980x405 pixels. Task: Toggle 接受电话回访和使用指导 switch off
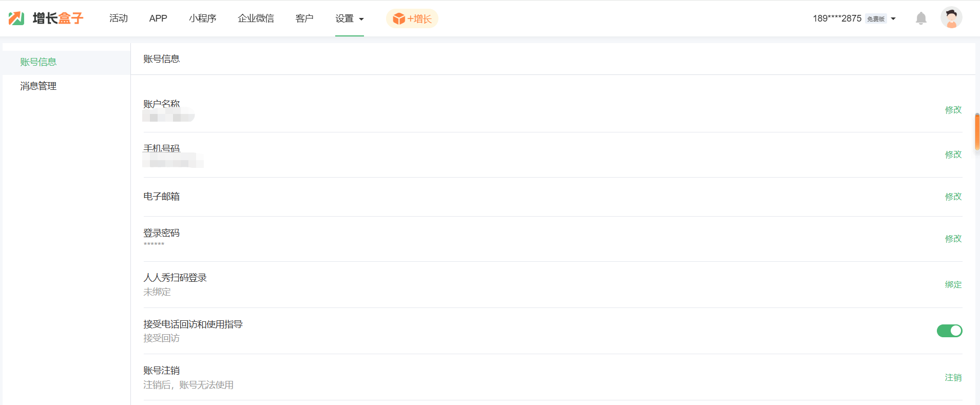[949, 331]
